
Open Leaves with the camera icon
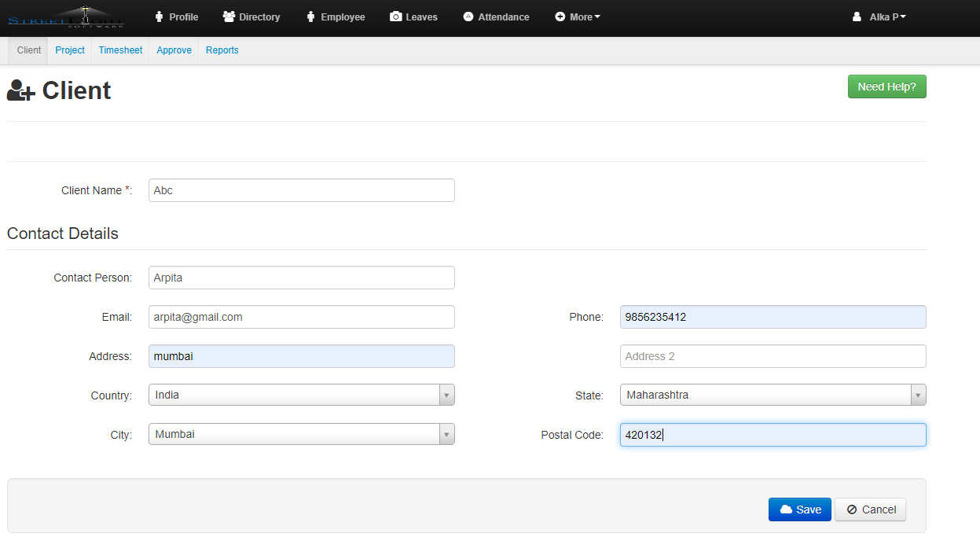[413, 17]
